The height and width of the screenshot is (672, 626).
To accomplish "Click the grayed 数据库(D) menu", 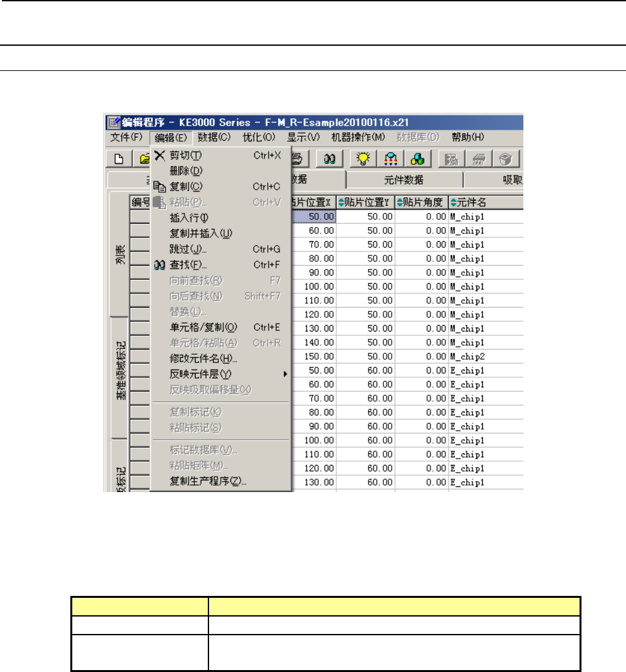I will click(418, 137).
